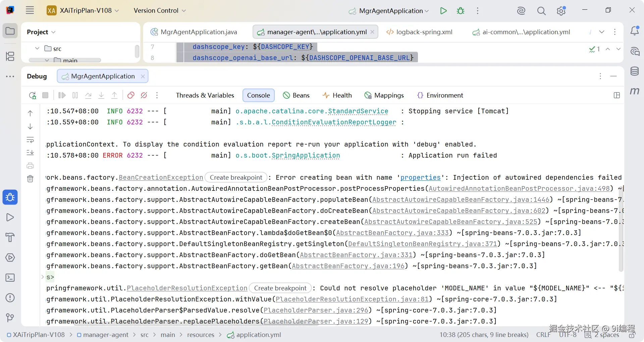This screenshot has width=644, height=342.
Task: Toggle debug layout settings icon at right
Action: coord(616,95)
